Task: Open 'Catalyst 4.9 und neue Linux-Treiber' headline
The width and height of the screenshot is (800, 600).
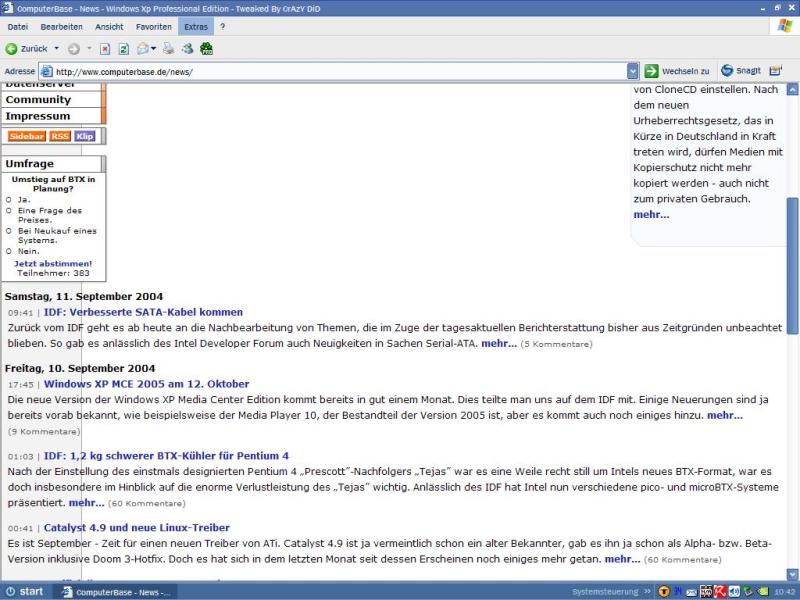Action: [137, 528]
